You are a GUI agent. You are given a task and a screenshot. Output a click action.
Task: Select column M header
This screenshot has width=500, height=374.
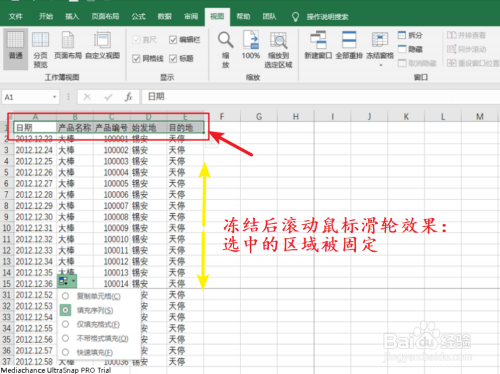coord(480,117)
